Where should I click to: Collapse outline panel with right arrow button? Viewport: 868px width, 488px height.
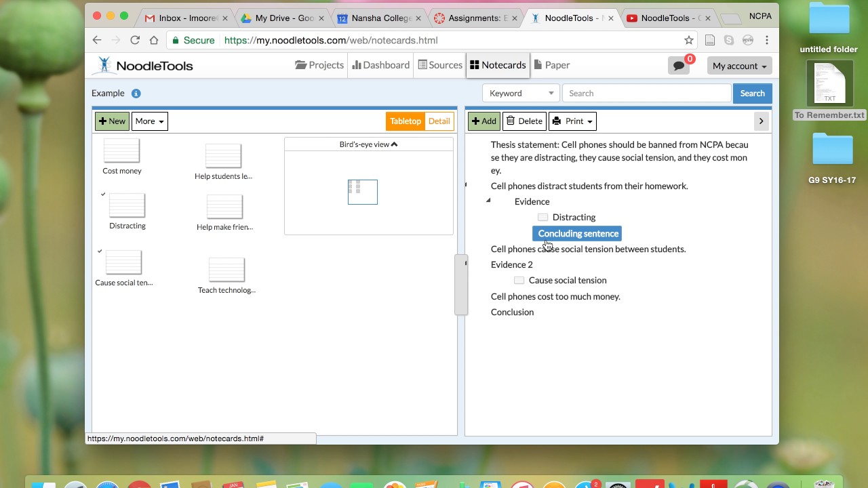(761, 121)
